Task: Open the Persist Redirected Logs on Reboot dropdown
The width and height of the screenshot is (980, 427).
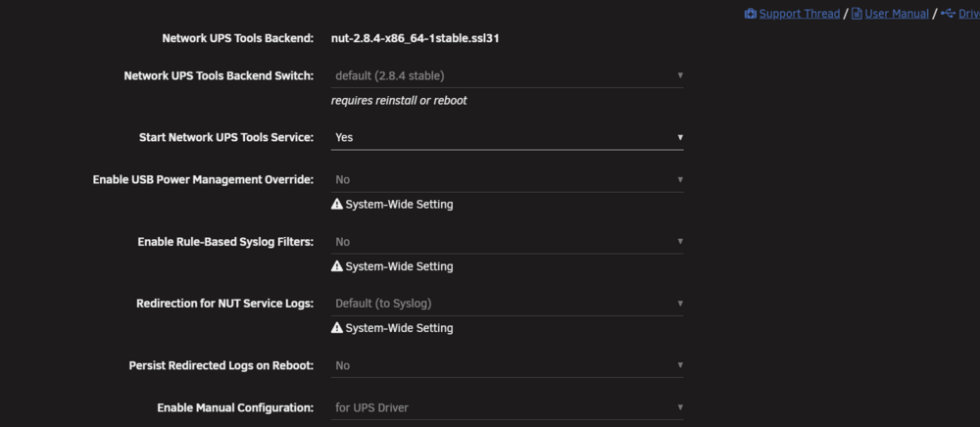Action: [x=507, y=365]
